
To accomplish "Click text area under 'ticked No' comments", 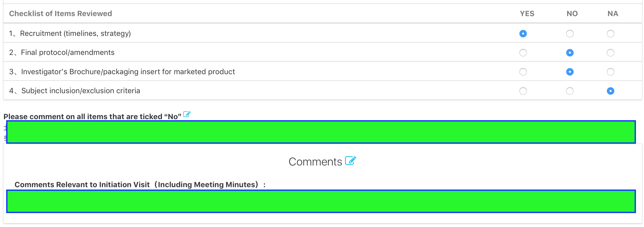I will click(321, 132).
